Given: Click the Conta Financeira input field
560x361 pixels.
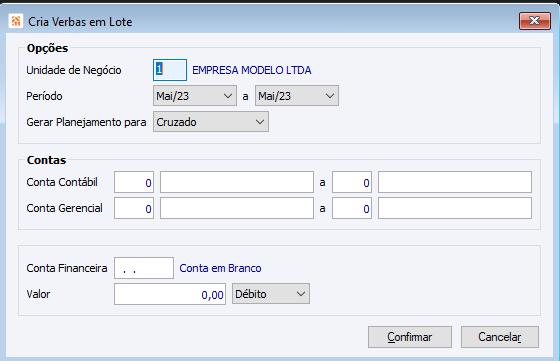Looking at the screenshot, I should [x=144, y=268].
